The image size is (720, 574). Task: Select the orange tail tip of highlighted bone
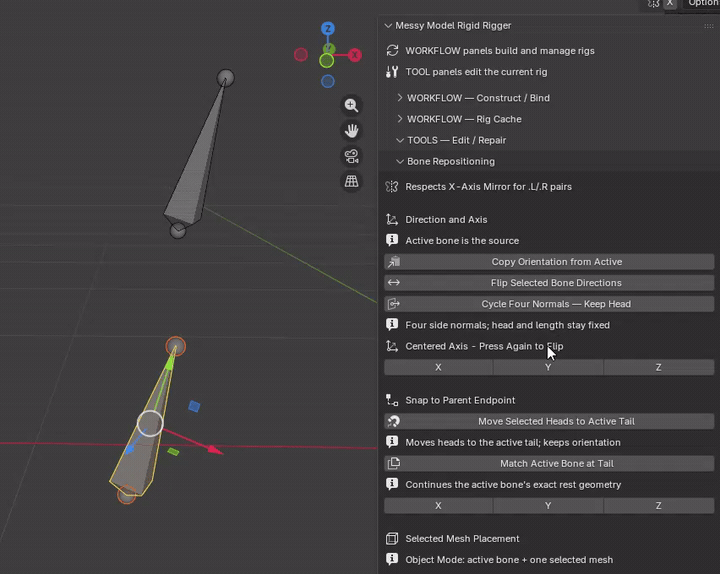pyautogui.click(x=175, y=346)
